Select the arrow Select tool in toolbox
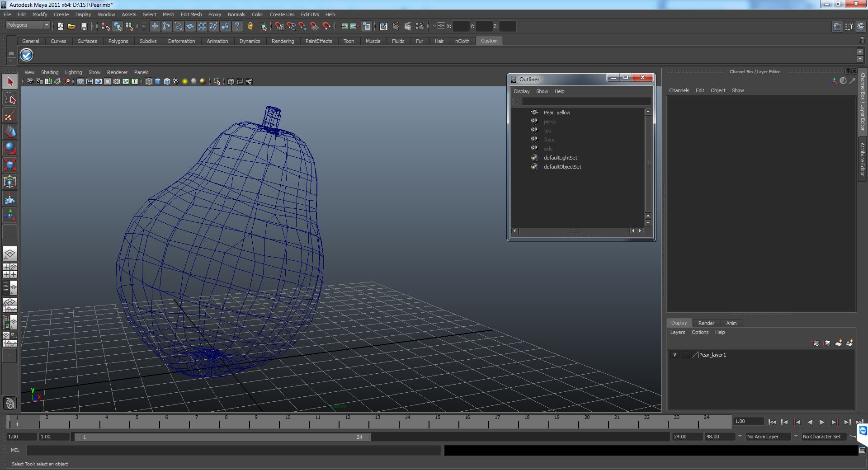Screen dimensions: 868x470 pos(10,82)
